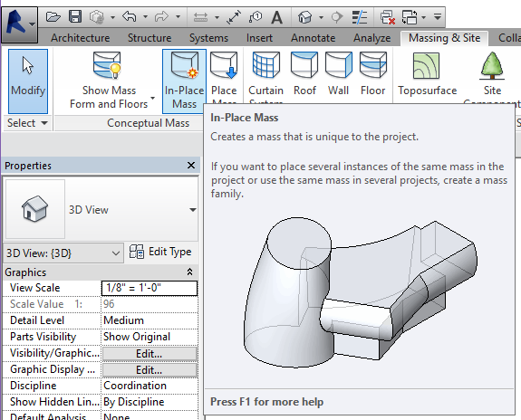Switch to the Systems tab
The height and width of the screenshot is (420, 521).
pos(208,38)
